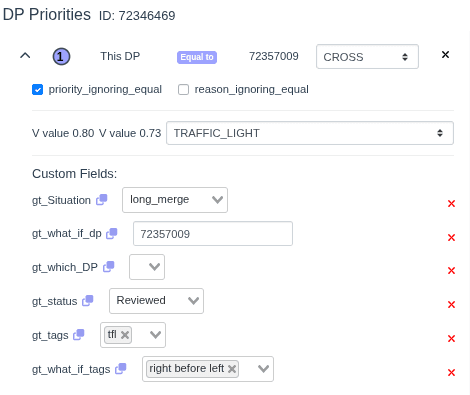Viewport: 470px width, 395px height.
Task: Click the 'Equal to' badge
Action: click(197, 57)
